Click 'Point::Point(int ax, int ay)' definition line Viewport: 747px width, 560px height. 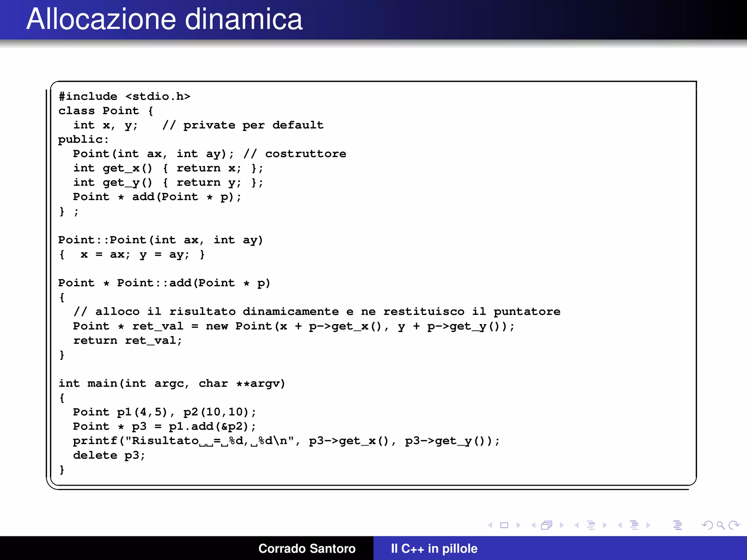(160, 240)
